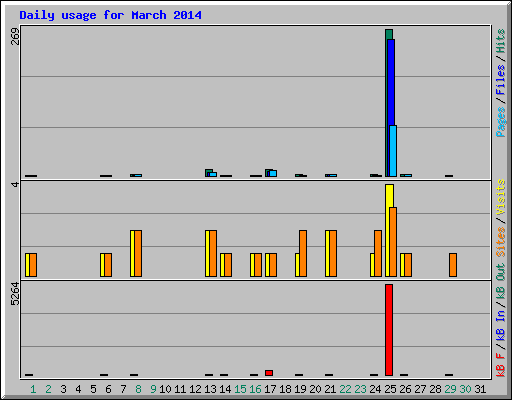The height and width of the screenshot is (400, 512).
Task: Click day label 28 on the x-axis
Action: click(435, 389)
